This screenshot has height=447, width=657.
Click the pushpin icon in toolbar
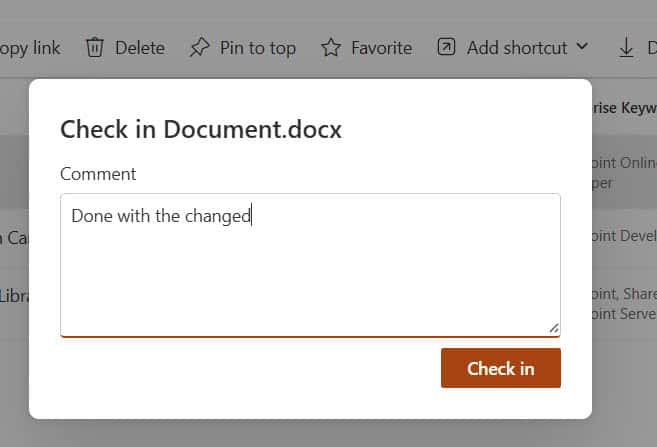click(200, 48)
